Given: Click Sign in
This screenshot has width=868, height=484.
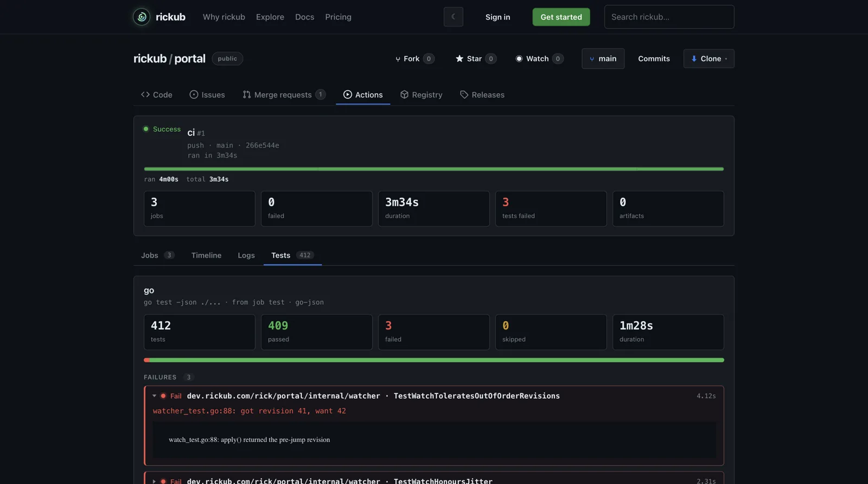Looking at the screenshot, I should pyautogui.click(x=498, y=17).
